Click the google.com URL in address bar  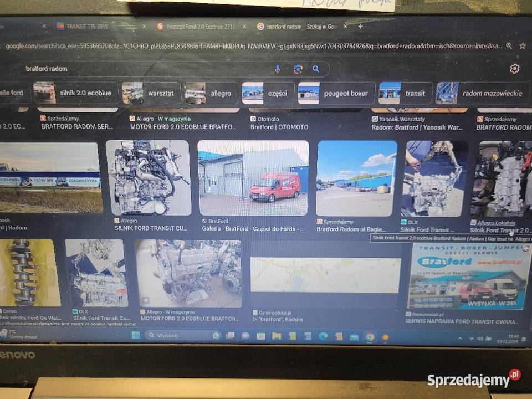tap(253, 45)
